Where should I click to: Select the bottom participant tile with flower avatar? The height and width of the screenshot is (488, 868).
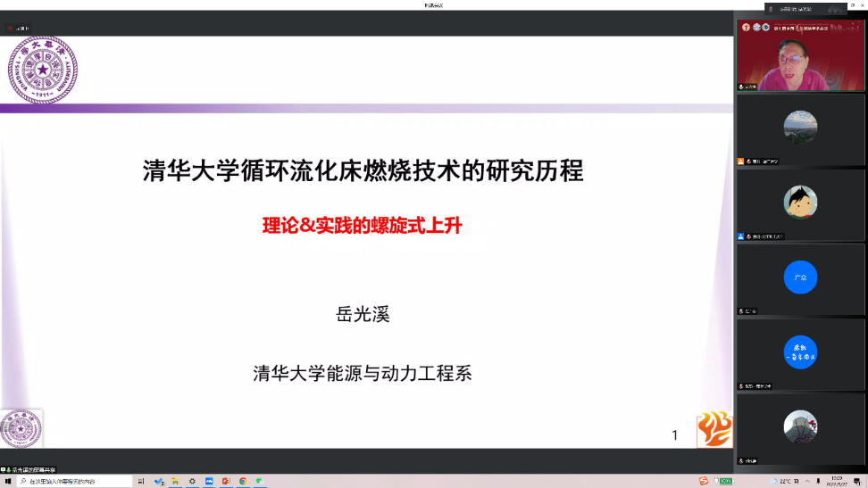pos(800,428)
